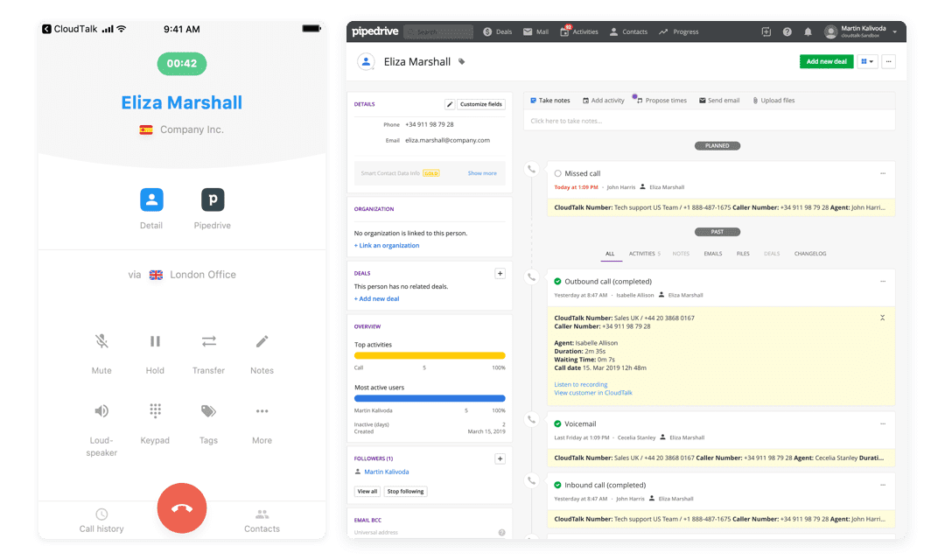The image size is (945, 560).
Task: Open the Email BCC help icon
Action: click(x=501, y=533)
